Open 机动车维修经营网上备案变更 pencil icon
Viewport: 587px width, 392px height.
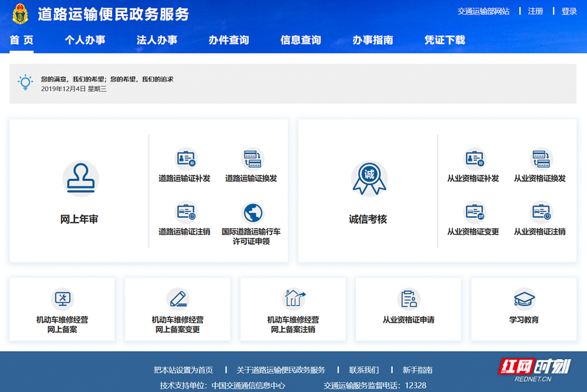178,299
